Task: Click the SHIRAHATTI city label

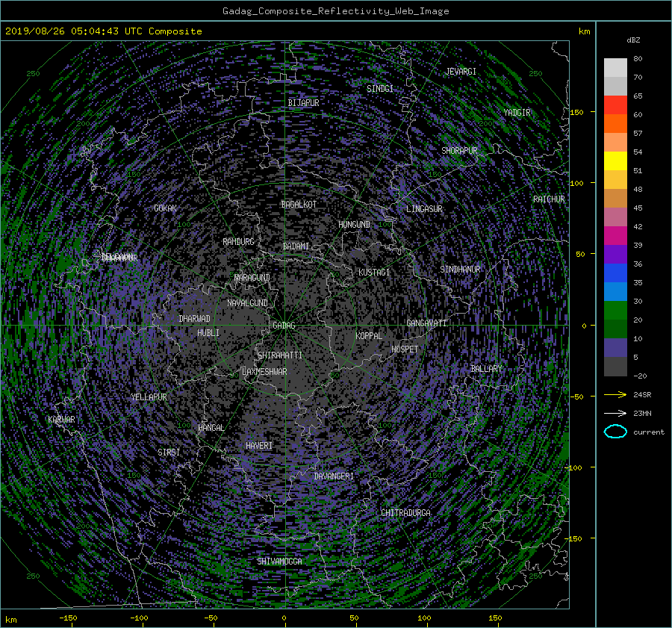Action: pyautogui.click(x=280, y=355)
